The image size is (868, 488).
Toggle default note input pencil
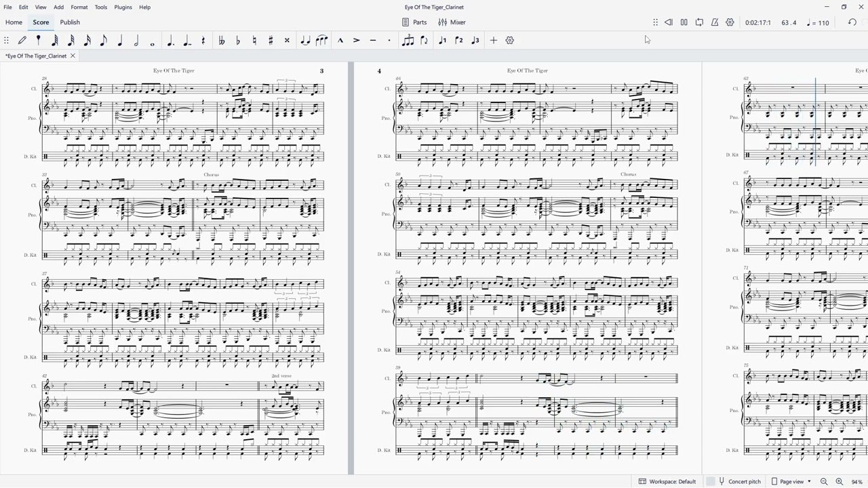click(x=22, y=41)
